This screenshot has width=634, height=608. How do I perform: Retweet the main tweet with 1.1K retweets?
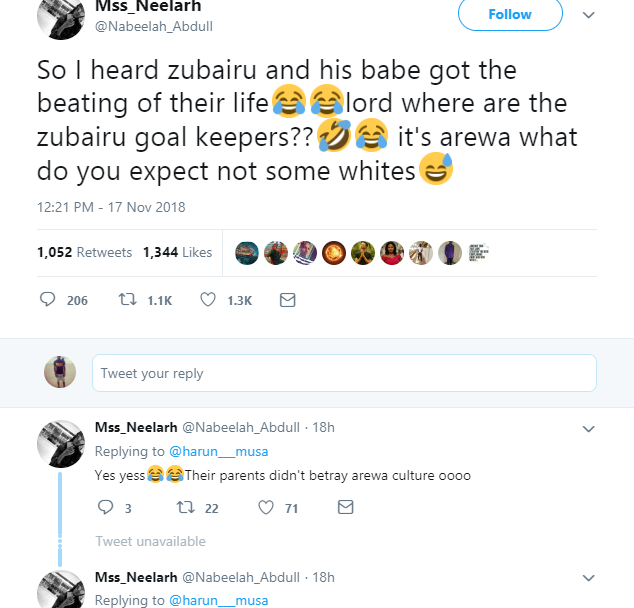point(128,300)
